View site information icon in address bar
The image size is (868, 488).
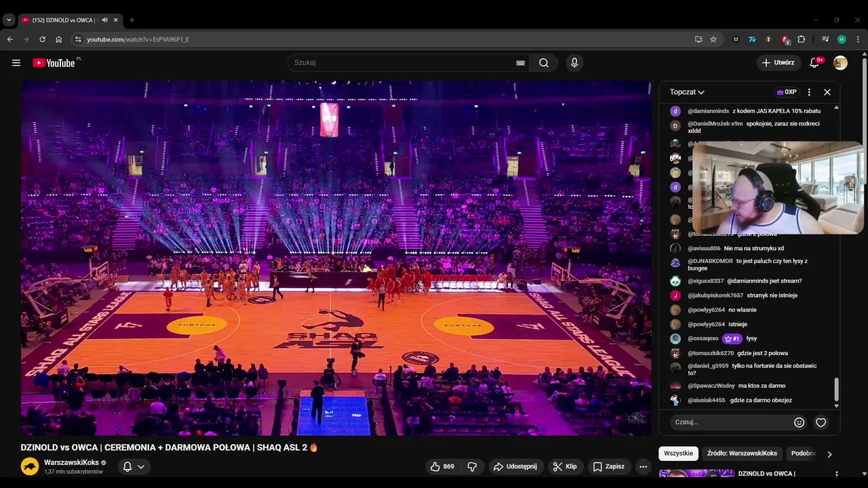(78, 39)
